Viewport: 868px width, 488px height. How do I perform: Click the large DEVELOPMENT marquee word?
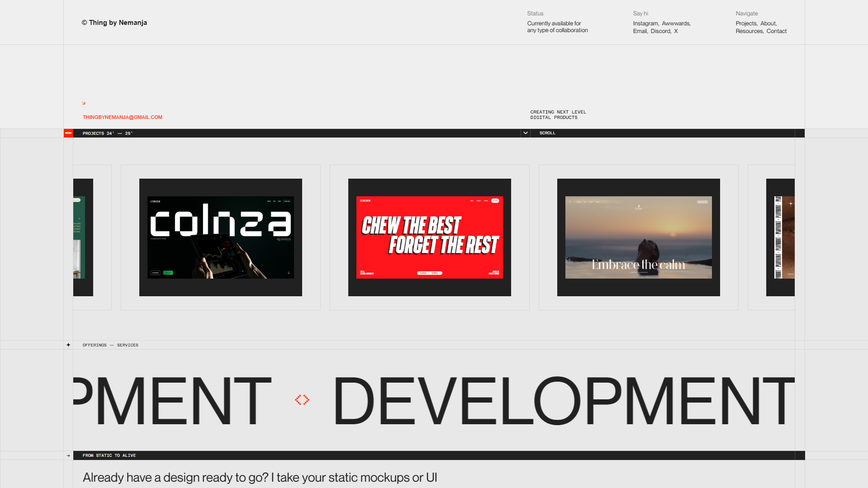(x=564, y=400)
